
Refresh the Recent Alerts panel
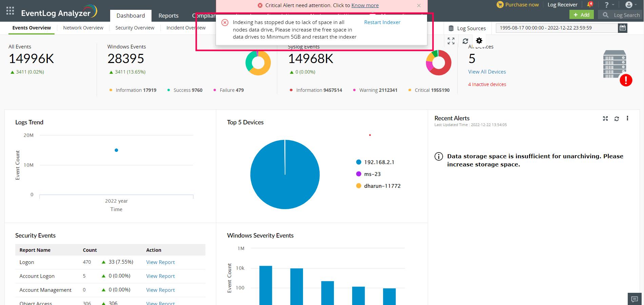point(617,118)
